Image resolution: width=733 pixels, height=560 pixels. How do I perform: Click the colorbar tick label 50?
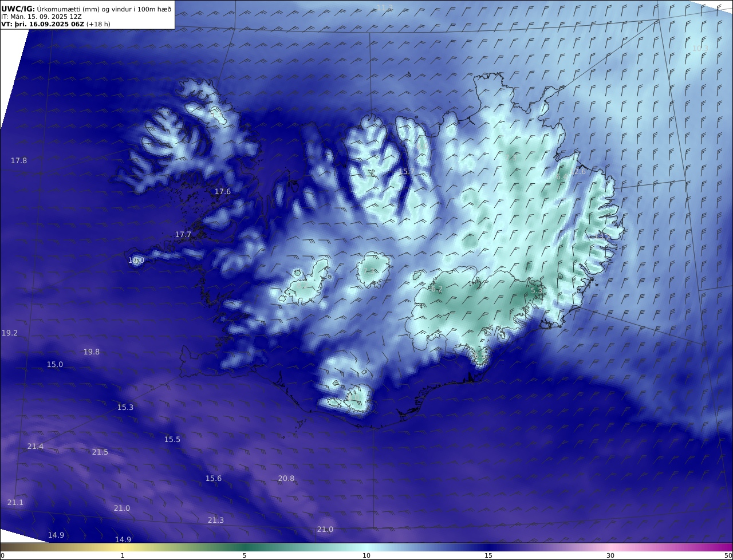728,555
